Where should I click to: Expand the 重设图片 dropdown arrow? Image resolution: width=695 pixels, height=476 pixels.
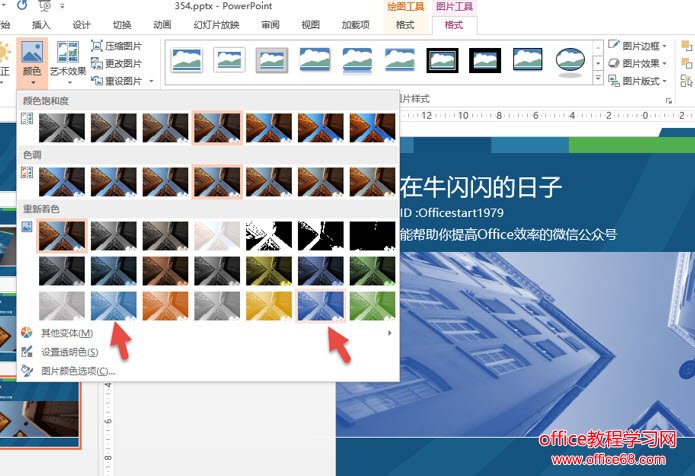(152, 81)
